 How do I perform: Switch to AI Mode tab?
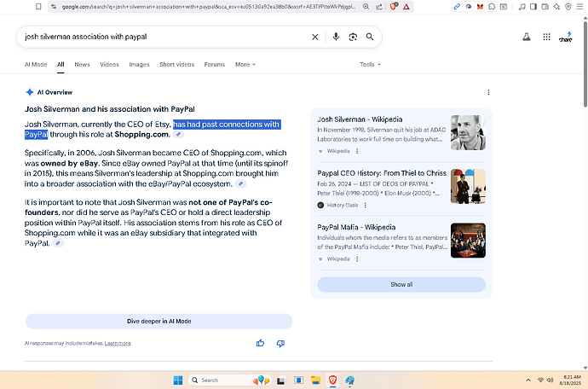pos(36,65)
